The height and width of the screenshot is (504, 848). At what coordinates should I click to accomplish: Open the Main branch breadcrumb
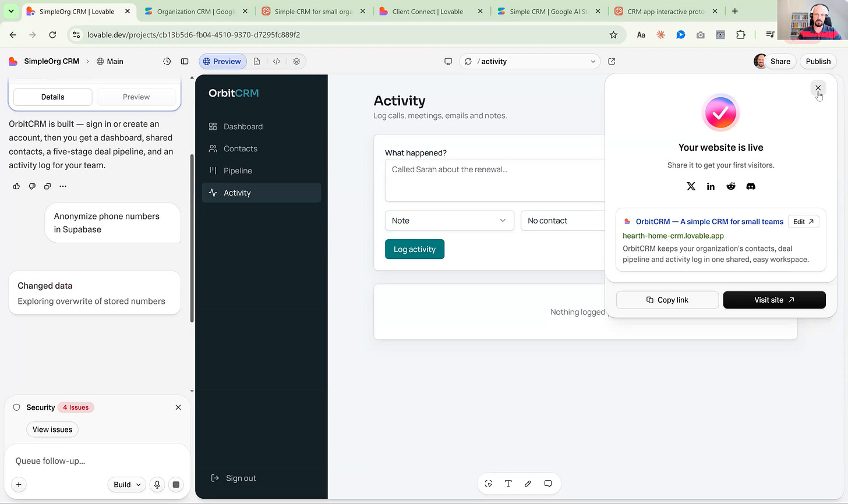click(x=109, y=61)
